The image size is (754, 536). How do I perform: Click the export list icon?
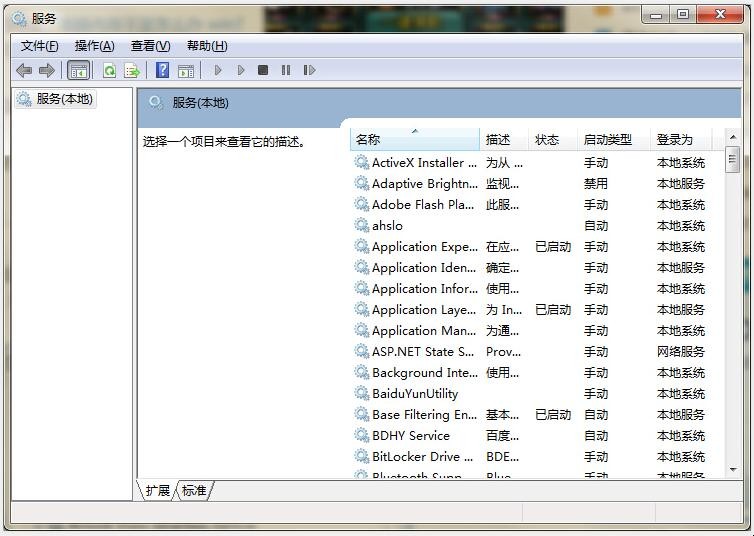point(131,70)
